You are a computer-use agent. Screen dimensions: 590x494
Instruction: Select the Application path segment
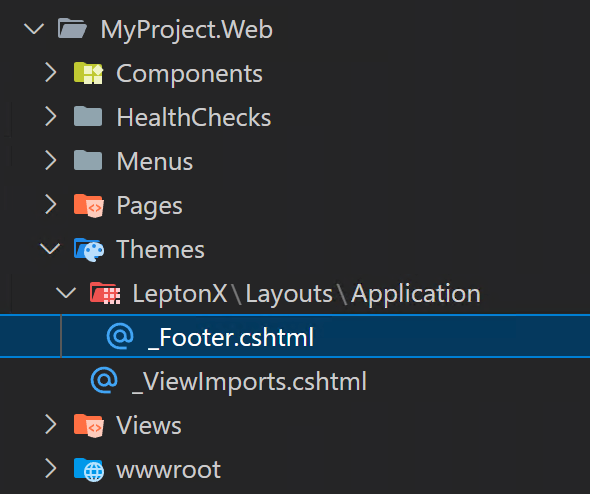[x=416, y=294]
